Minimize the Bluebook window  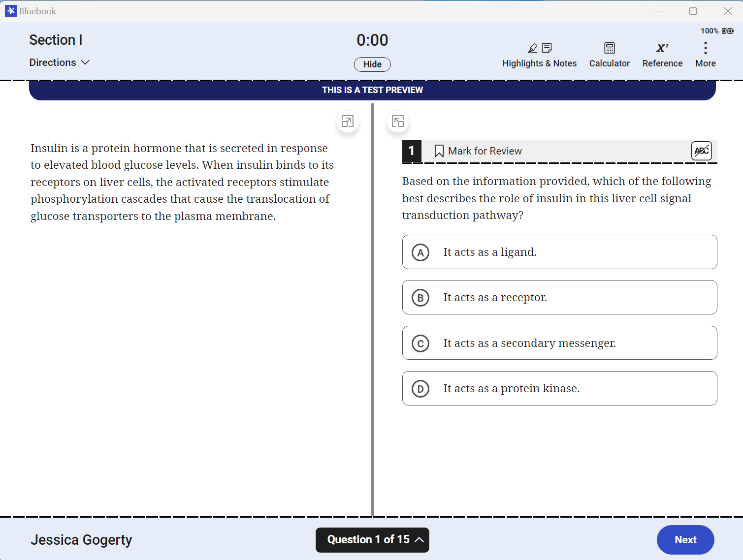click(659, 11)
